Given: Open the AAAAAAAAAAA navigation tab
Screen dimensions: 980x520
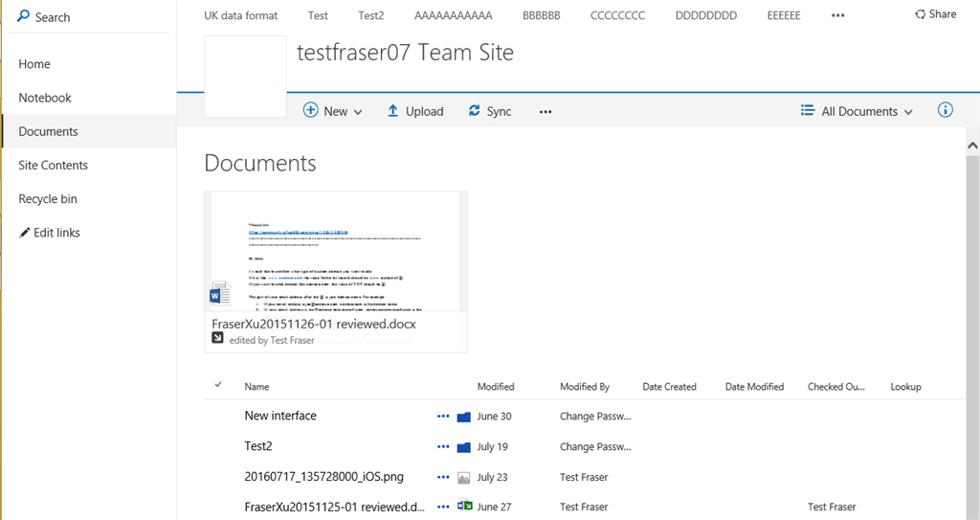Looking at the screenshot, I should coord(453,15).
